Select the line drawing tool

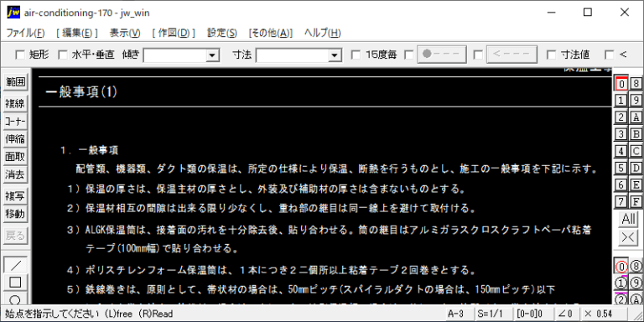click(x=15, y=265)
